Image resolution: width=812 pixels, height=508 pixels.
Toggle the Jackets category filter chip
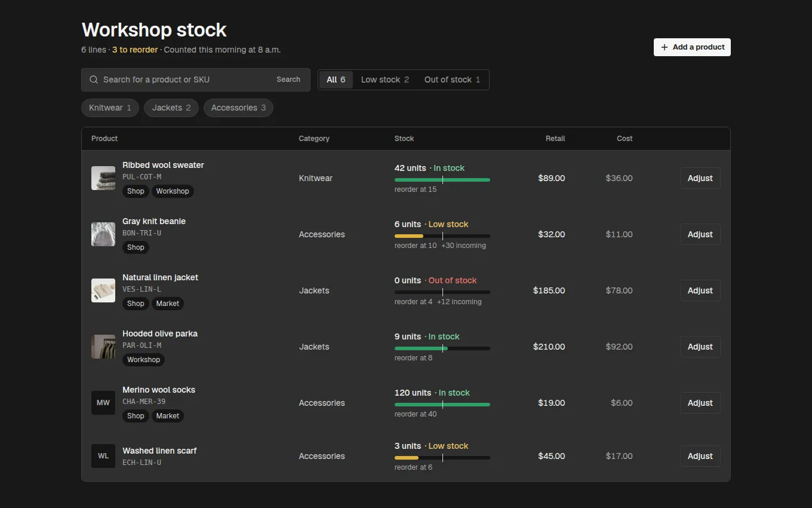tap(171, 108)
